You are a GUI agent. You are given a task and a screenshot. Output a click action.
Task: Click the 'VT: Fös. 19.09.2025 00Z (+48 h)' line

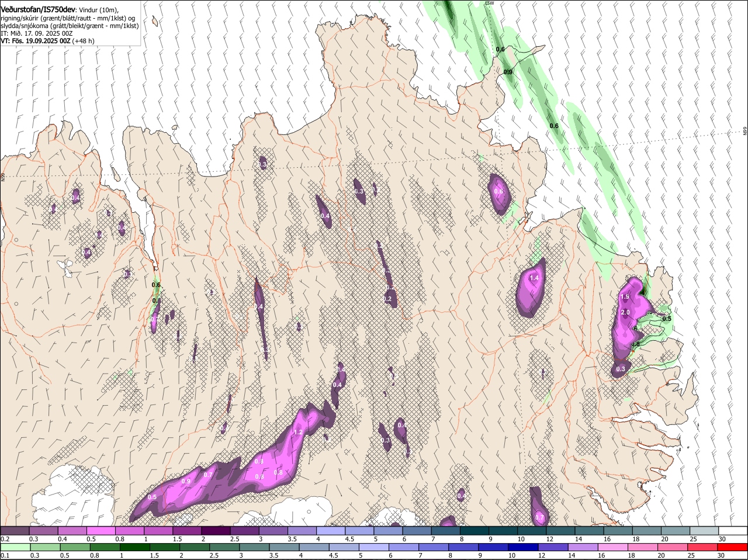47,41
